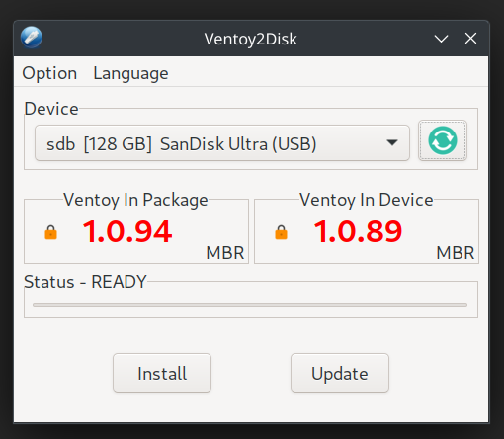Screen dimensions: 504x439
Task: Click the Ventoy2Disk title bar text
Action: [x=250, y=39]
